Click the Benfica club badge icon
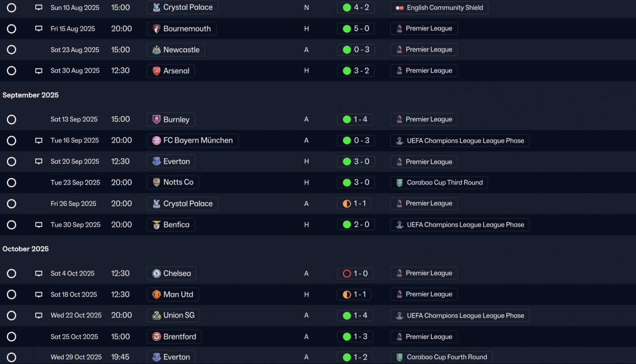Viewport: 636px width, 364px height. 157,225
